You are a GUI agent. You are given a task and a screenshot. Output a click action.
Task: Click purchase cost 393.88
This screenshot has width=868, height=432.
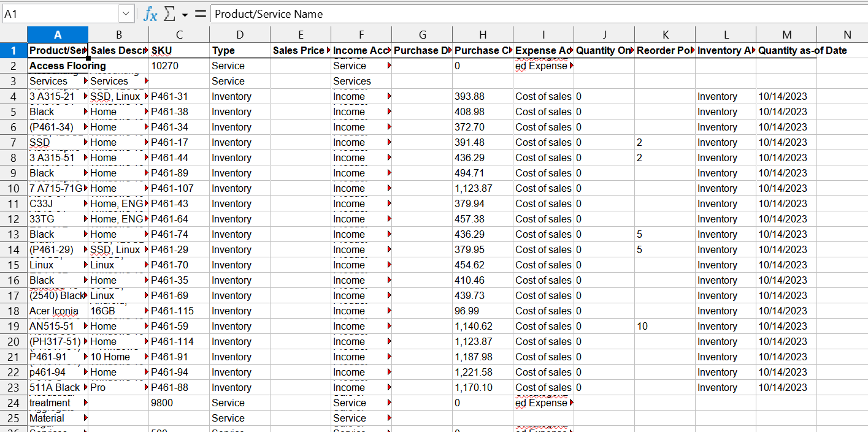coord(483,96)
